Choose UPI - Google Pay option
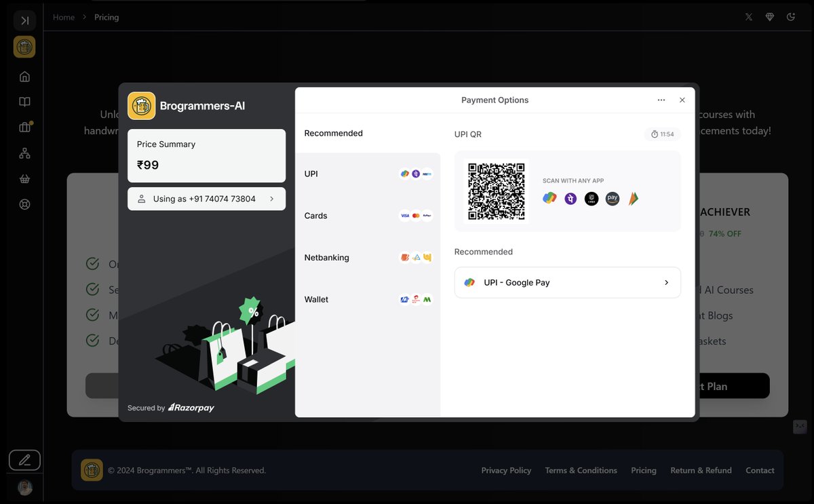Screen dimensions: 814x504 [567, 282]
